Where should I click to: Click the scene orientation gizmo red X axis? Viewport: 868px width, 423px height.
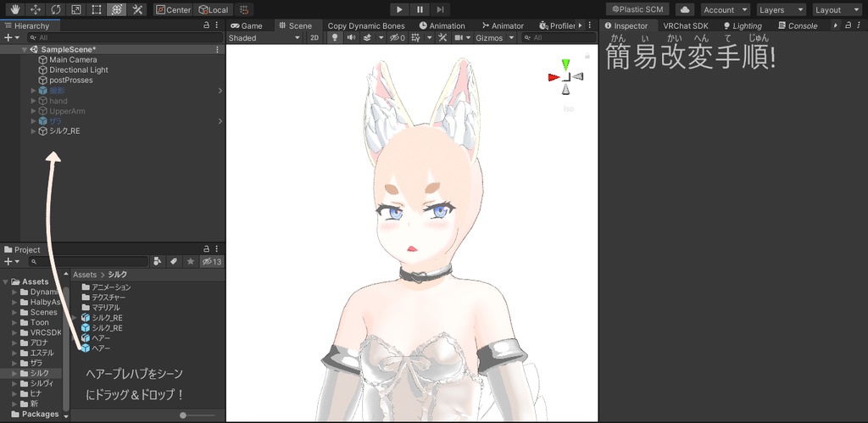coord(554,77)
